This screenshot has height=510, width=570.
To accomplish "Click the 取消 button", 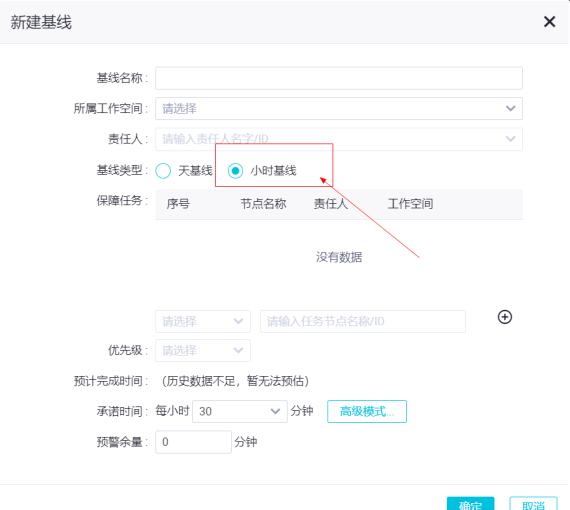I will tap(533, 504).
